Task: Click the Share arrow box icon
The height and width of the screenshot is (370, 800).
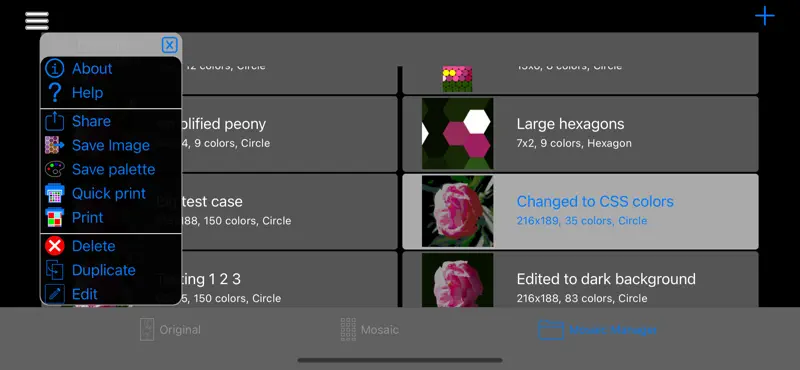Action: pyautogui.click(x=55, y=121)
